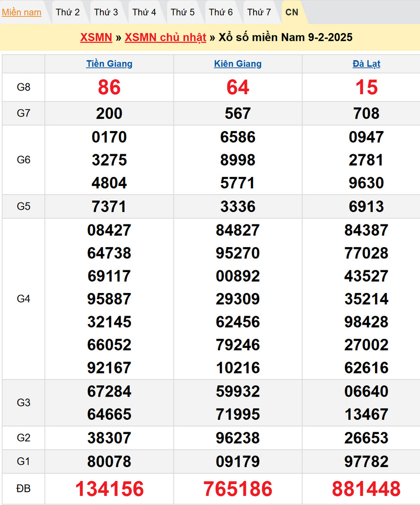Select the G1 number 97782
The image size is (420, 505).
pyautogui.click(x=367, y=461)
